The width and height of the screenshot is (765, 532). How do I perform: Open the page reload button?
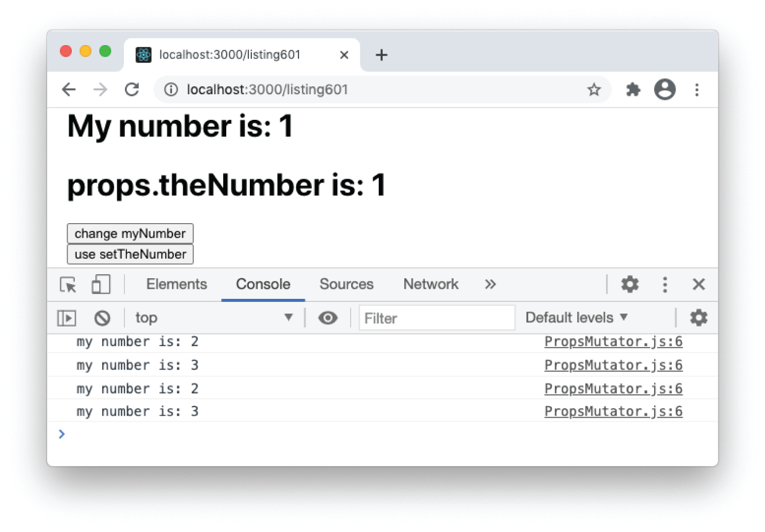click(x=132, y=89)
